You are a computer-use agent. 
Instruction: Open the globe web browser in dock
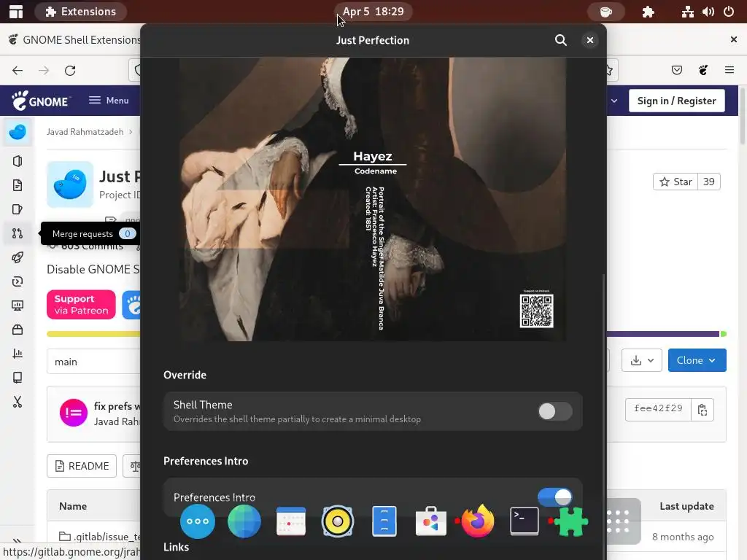[x=244, y=521]
